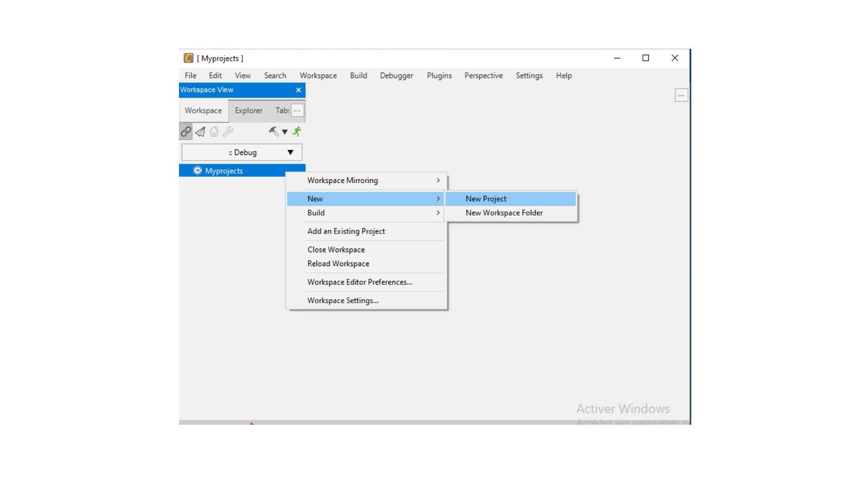Viewport: 868px width, 488px height.
Task: Switch to the Workspace tab
Action: (x=203, y=110)
